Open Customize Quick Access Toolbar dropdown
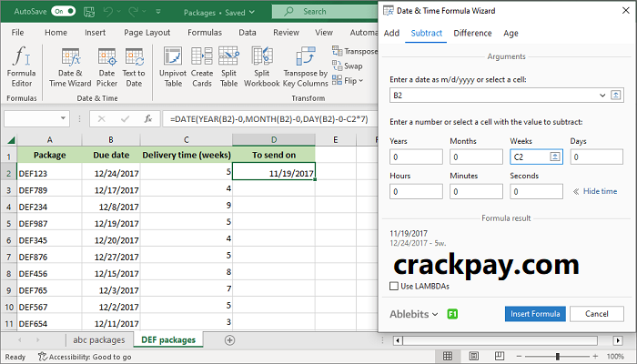637x364 pixels. 158,12
